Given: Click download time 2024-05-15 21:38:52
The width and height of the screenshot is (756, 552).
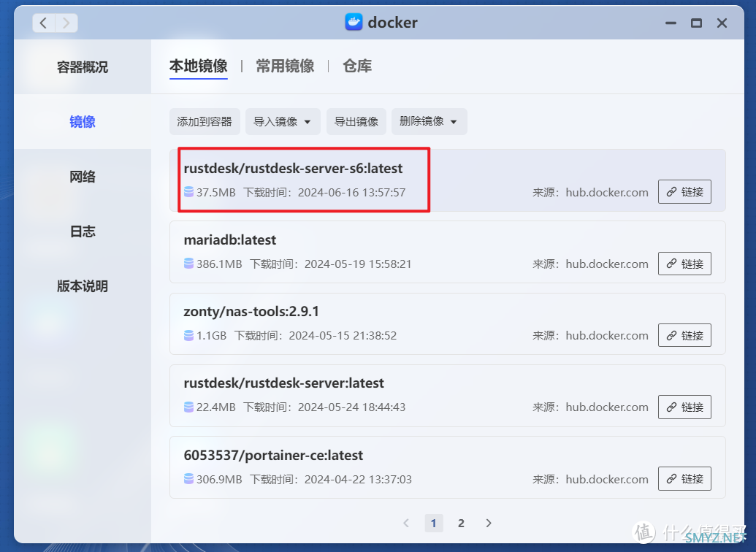Looking at the screenshot, I should click(x=343, y=336).
